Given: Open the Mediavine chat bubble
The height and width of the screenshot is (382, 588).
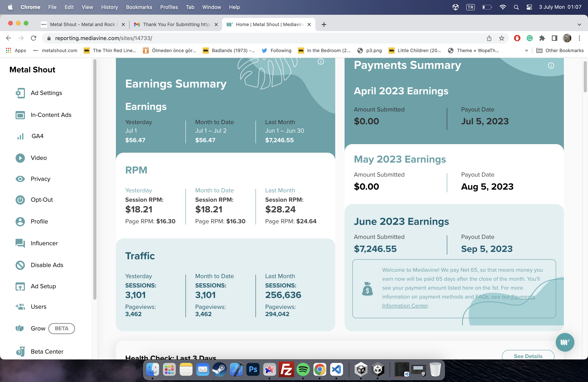Looking at the screenshot, I should pyautogui.click(x=565, y=343).
